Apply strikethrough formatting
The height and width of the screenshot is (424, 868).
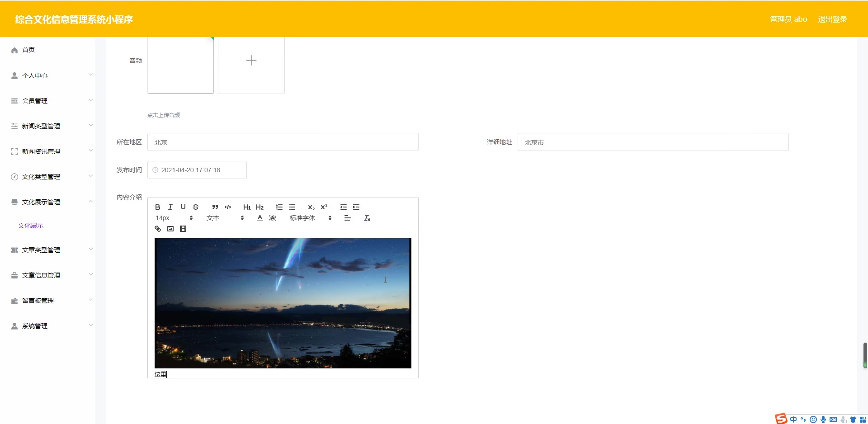[196, 207]
